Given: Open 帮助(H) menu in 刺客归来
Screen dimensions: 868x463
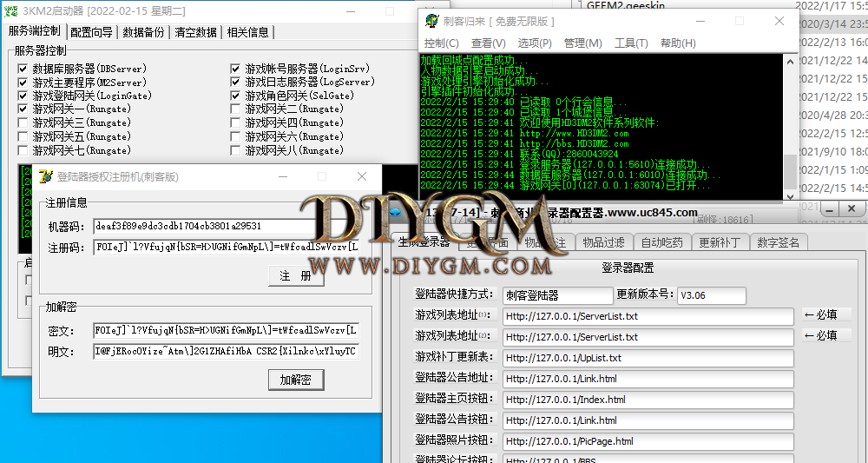Looking at the screenshot, I should click(x=678, y=43).
